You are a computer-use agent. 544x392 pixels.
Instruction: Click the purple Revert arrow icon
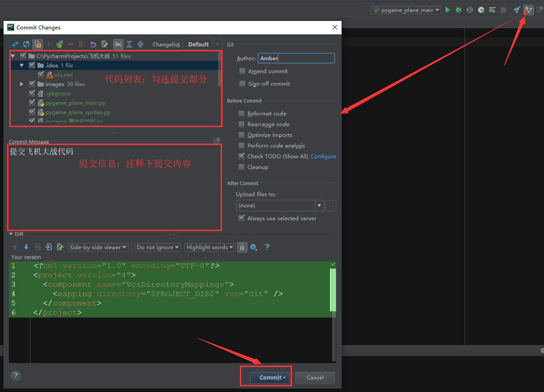[x=93, y=44]
